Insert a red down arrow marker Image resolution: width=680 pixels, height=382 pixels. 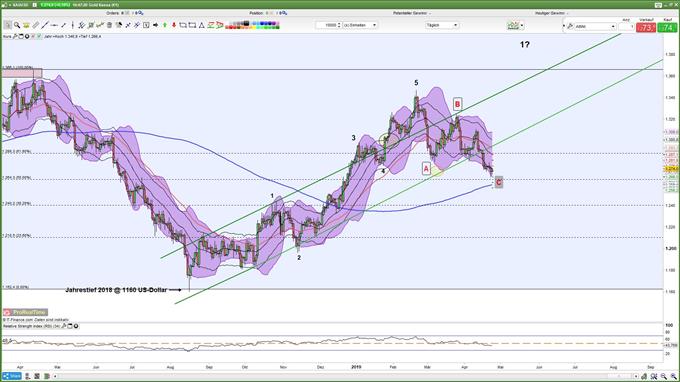coord(174,25)
